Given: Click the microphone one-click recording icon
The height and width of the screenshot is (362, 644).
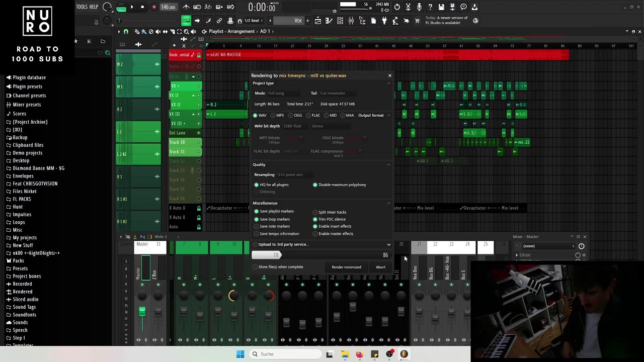Looking at the screenshot, I should (x=419, y=7).
